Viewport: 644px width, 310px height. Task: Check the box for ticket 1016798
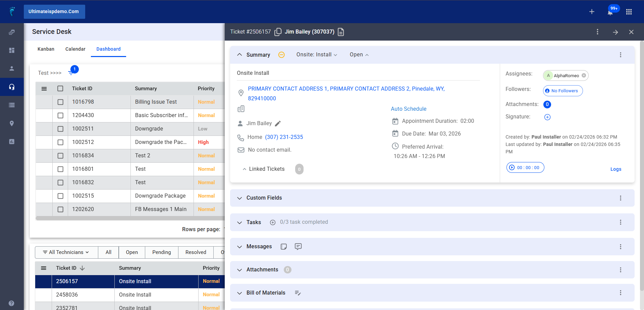(60, 102)
